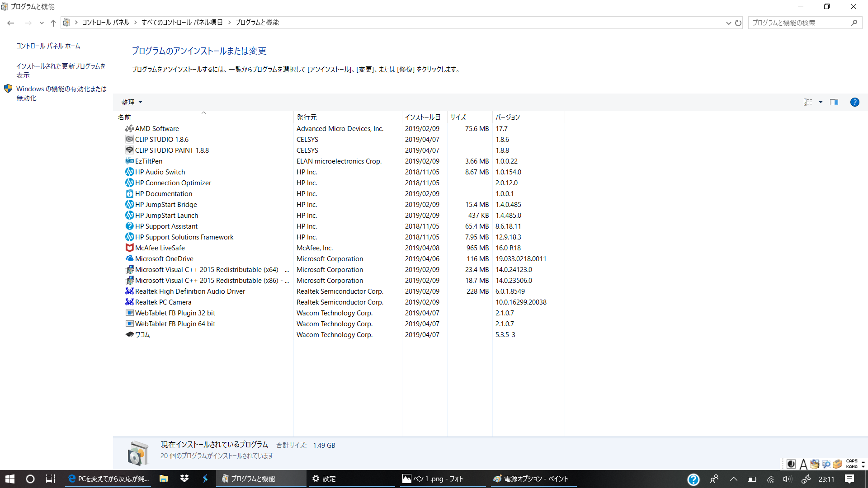Click the change view icon
The width and height of the screenshot is (868, 488).
808,102
